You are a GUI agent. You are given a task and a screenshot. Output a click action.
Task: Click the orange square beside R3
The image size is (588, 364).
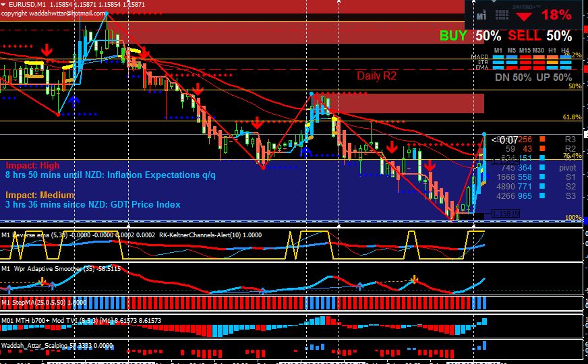(542, 139)
